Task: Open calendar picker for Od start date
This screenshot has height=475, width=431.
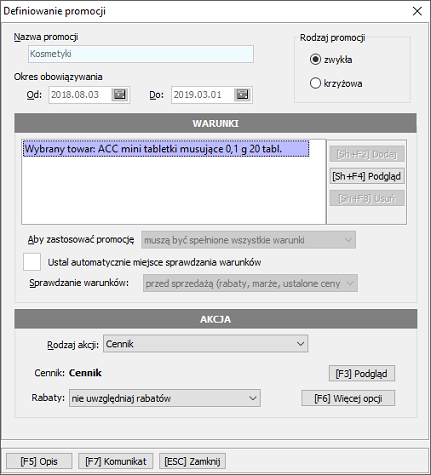Action: 120,95
